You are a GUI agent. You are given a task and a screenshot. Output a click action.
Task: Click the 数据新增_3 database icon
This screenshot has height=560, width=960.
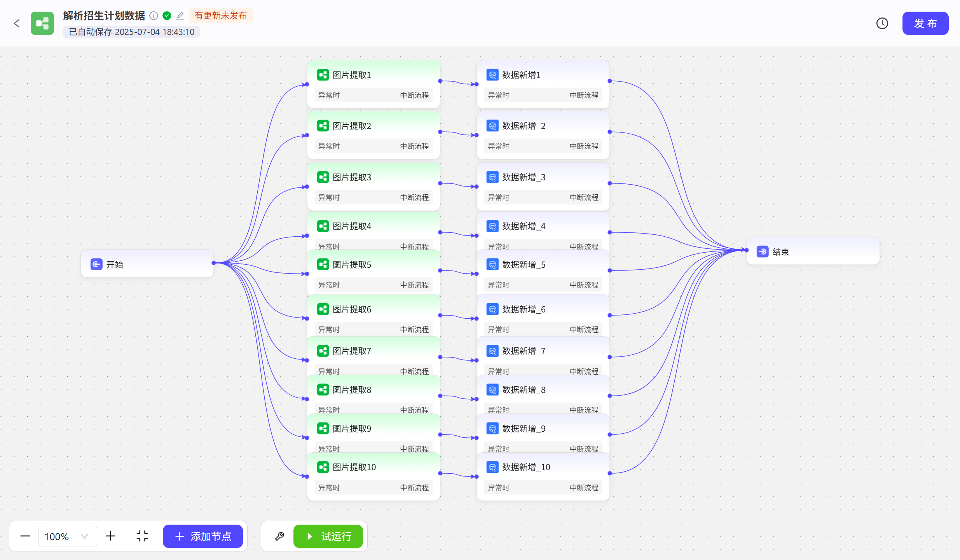(492, 177)
